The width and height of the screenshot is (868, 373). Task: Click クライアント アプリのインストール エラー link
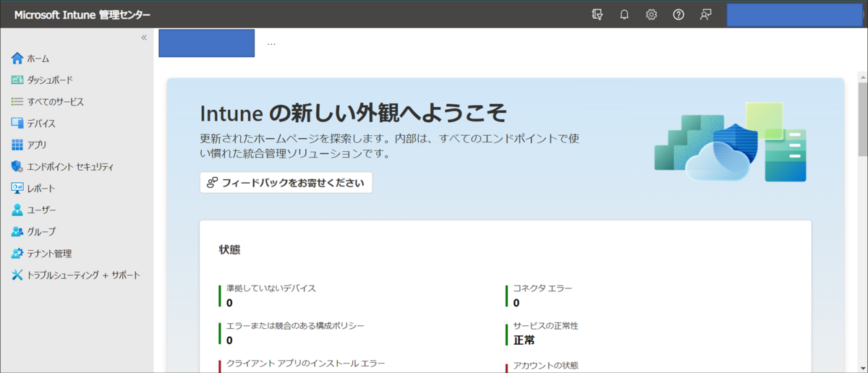(x=306, y=364)
